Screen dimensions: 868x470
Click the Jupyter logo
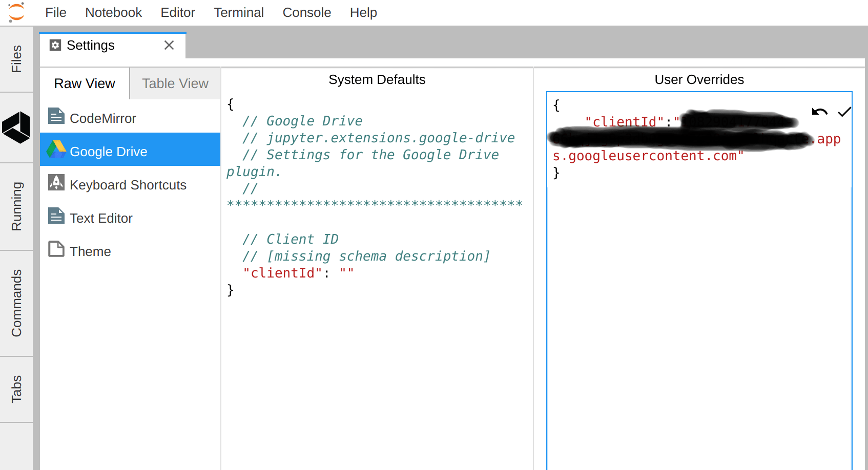coord(15,11)
